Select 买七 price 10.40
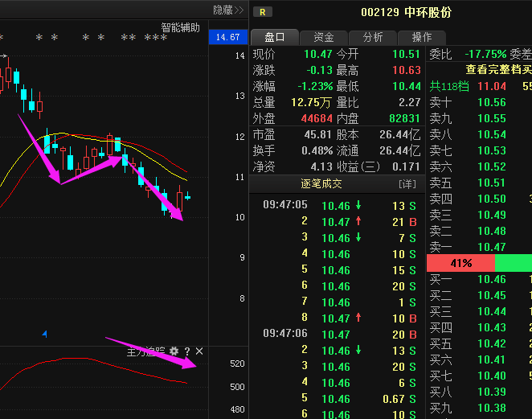The width and height of the screenshot is (532, 419). pos(492,376)
